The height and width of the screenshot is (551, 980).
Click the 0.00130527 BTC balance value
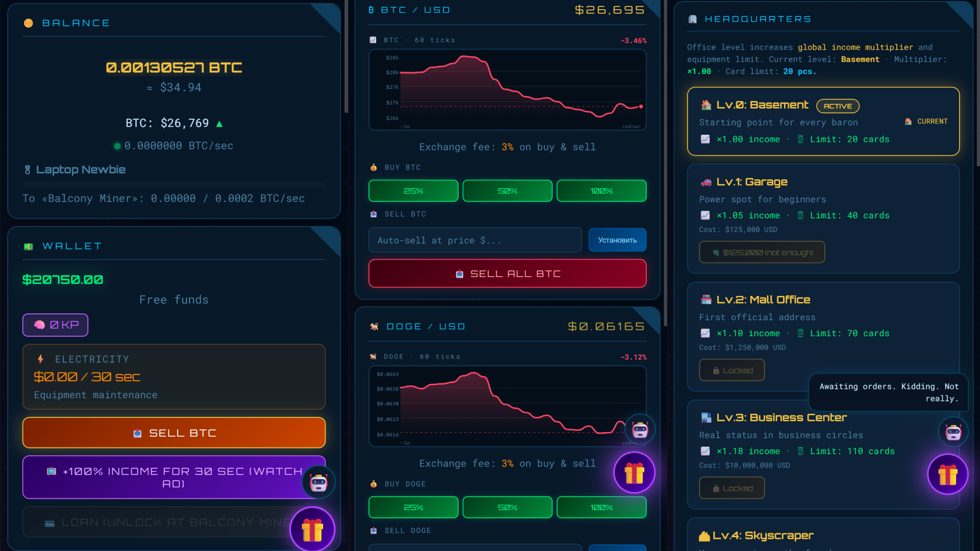pos(174,67)
